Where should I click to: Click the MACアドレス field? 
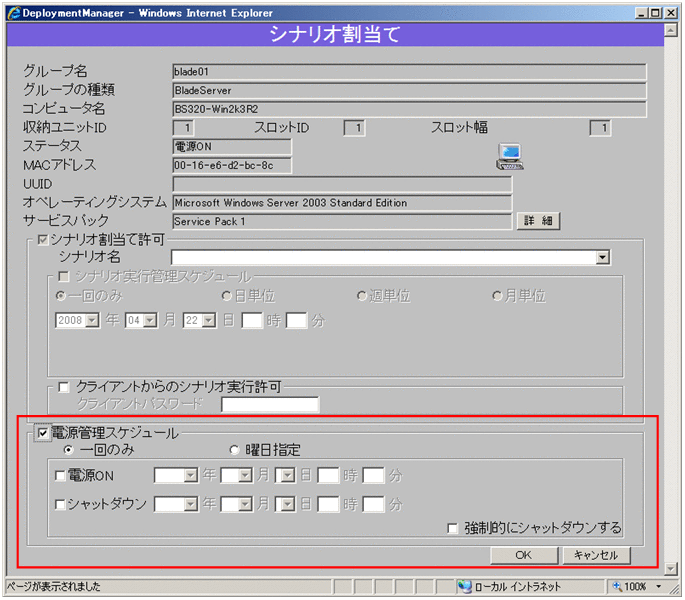pyautogui.click(x=232, y=166)
